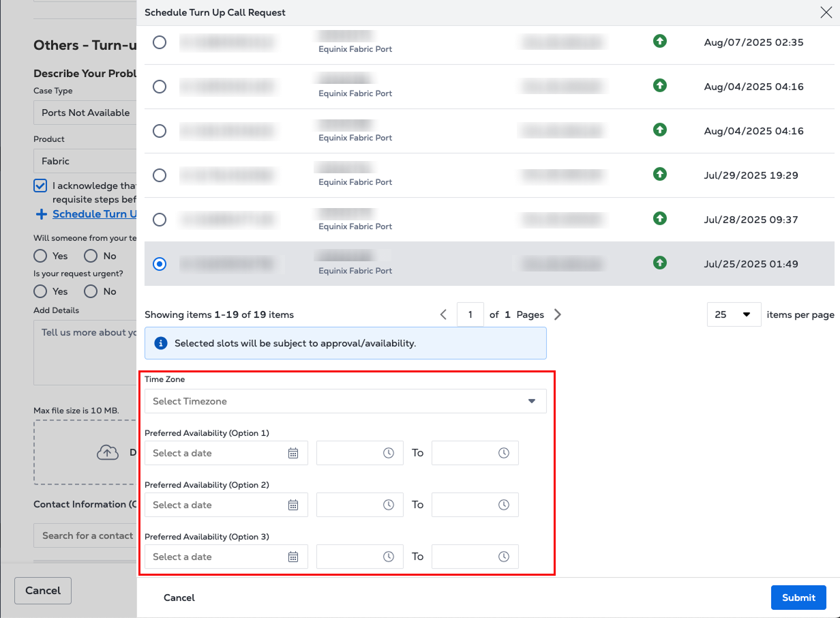
Task: Select the port dated Aug/07/2025 02:35
Action: coord(160,42)
